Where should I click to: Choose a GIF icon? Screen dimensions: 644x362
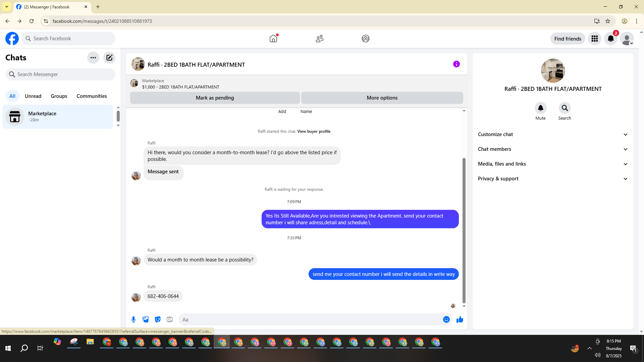coord(170,319)
